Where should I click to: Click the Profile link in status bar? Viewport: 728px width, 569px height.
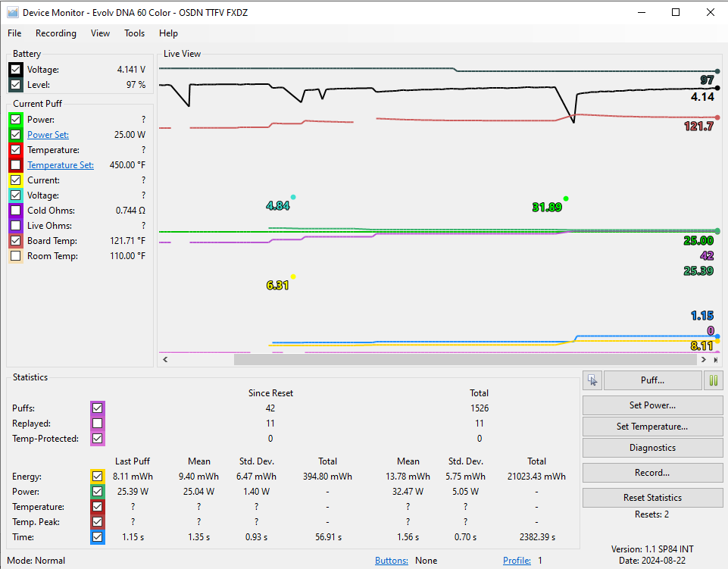[x=517, y=561]
